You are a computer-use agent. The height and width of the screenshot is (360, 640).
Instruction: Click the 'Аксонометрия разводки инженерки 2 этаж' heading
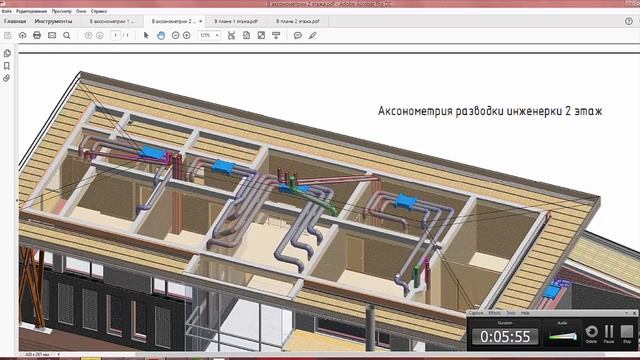coord(490,111)
